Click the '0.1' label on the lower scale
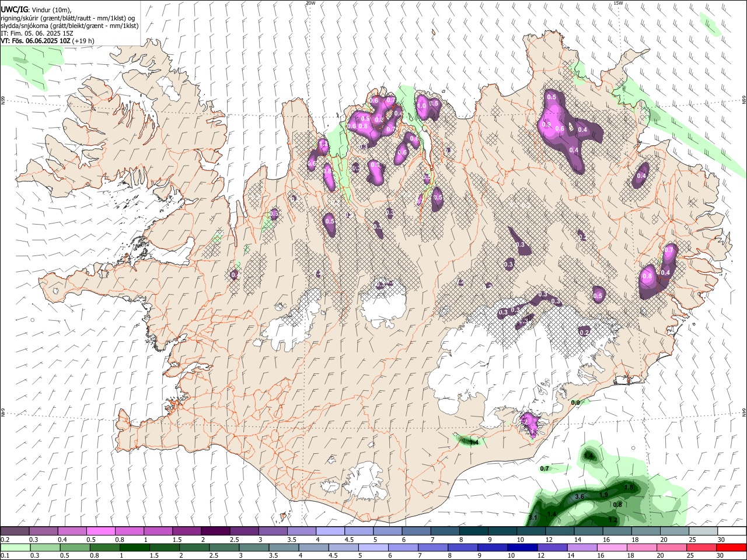This screenshot has height=560, width=747. tap(5, 556)
